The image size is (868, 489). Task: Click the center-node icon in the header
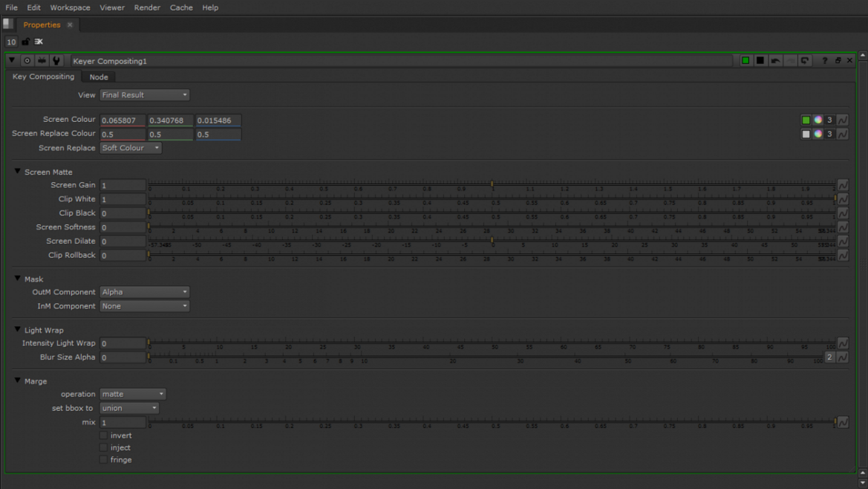tap(27, 60)
